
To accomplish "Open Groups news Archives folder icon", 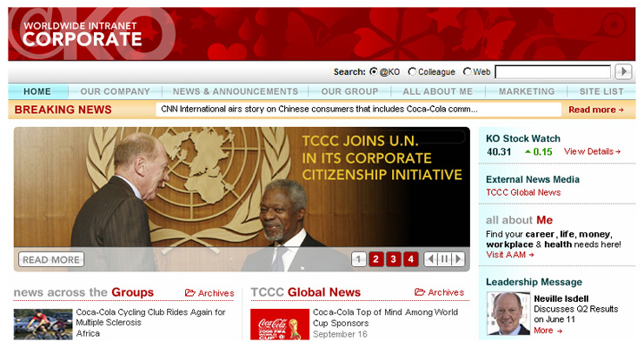I will click(189, 292).
